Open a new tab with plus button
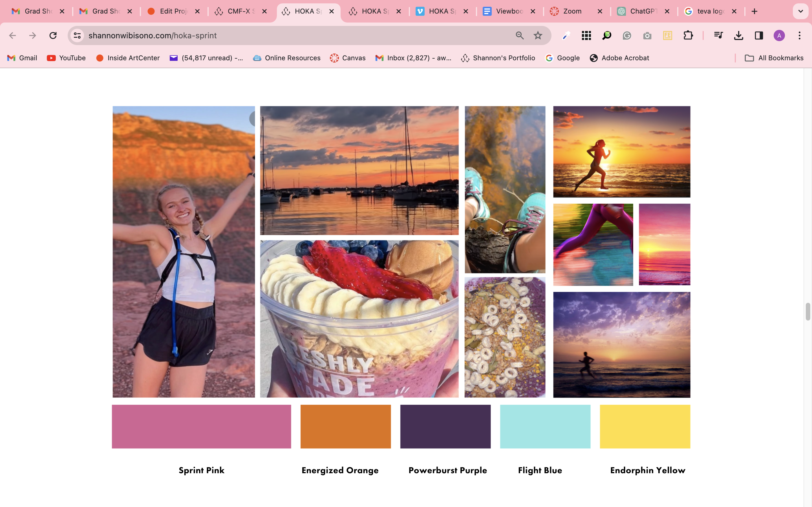The height and width of the screenshot is (507, 812). click(754, 11)
